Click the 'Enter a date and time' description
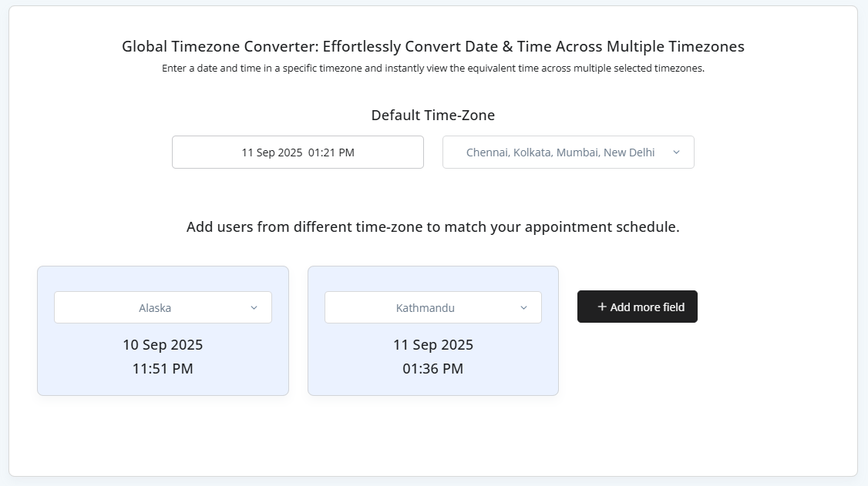This screenshot has height=486, width=868. click(x=432, y=68)
